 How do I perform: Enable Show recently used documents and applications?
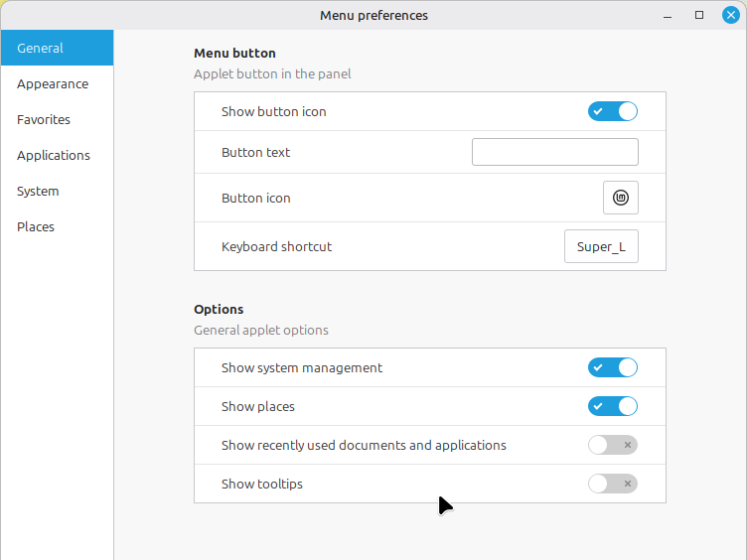click(x=612, y=445)
